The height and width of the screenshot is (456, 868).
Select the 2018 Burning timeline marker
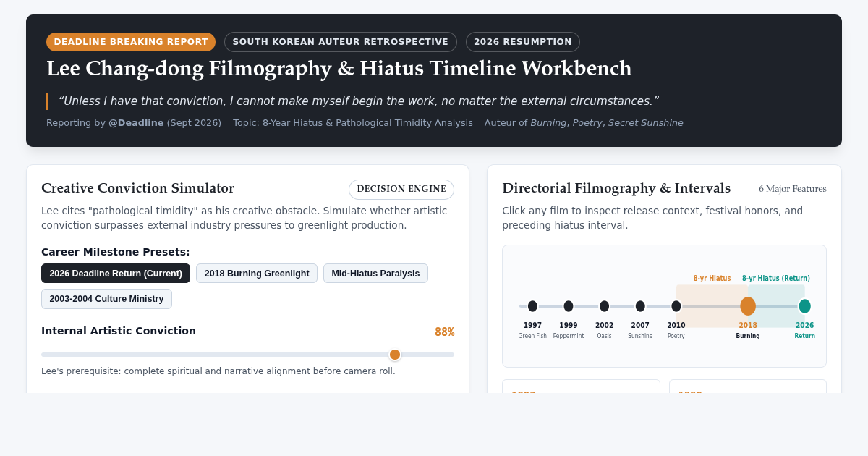[x=748, y=306]
